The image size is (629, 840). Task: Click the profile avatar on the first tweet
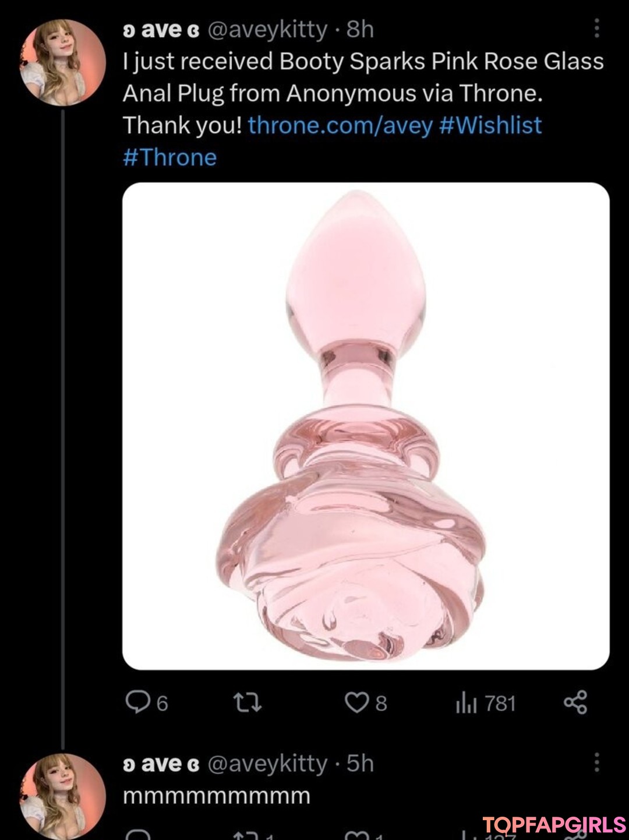(x=62, y=62)
